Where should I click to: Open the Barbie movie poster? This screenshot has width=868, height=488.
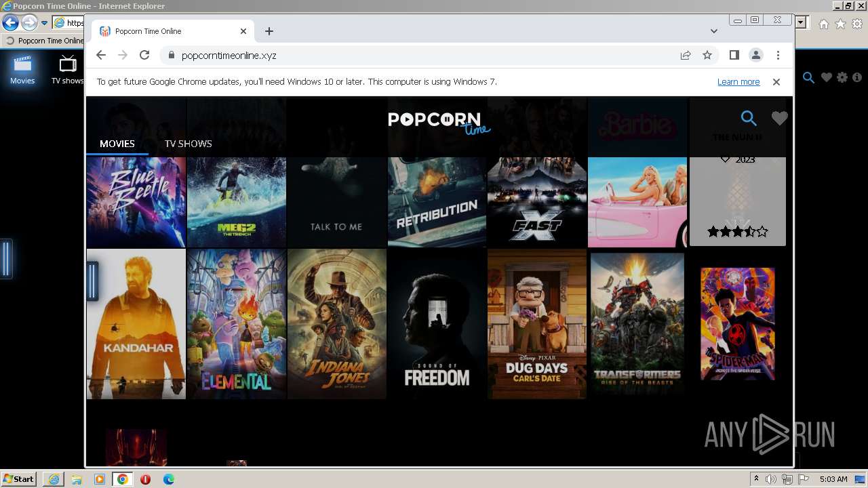637,203
